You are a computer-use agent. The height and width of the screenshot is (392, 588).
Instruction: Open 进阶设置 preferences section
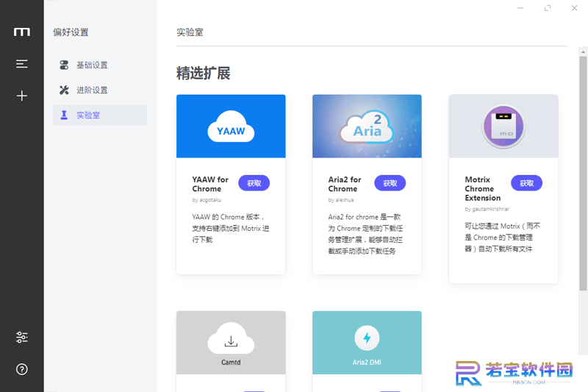click(100, 90)
